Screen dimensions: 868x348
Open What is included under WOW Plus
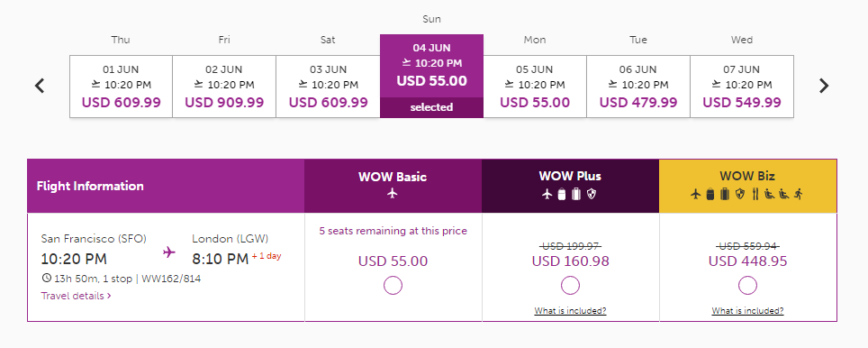pos(570,311)
